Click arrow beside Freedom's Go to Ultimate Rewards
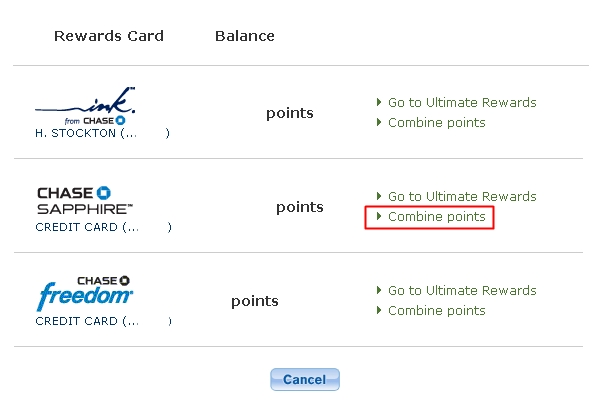 379,290
